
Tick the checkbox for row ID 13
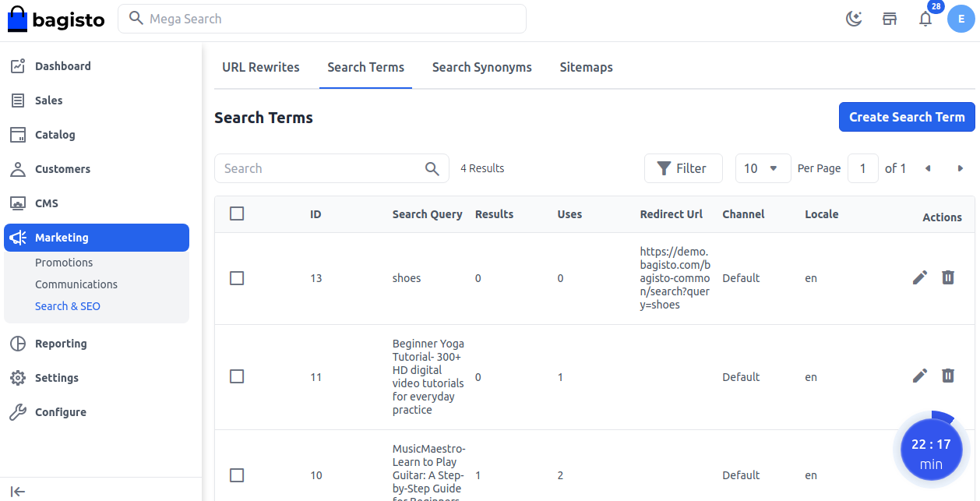(x=237, y=277)
